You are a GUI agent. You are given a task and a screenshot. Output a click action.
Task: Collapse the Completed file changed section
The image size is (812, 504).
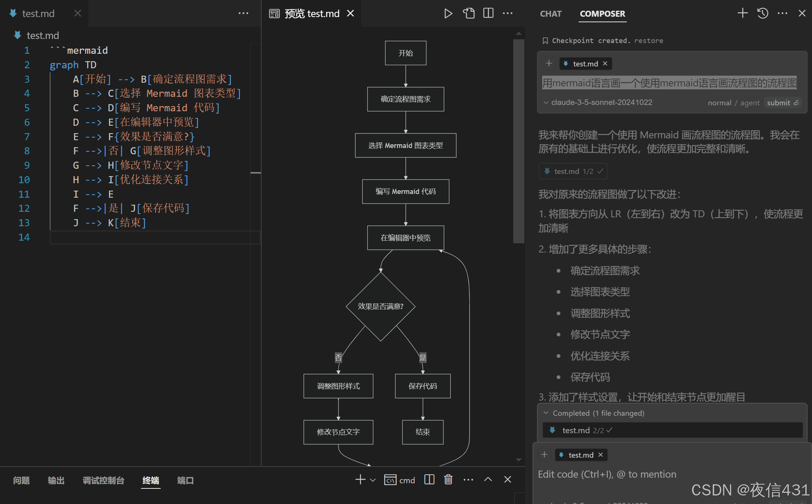pos(546,413)
